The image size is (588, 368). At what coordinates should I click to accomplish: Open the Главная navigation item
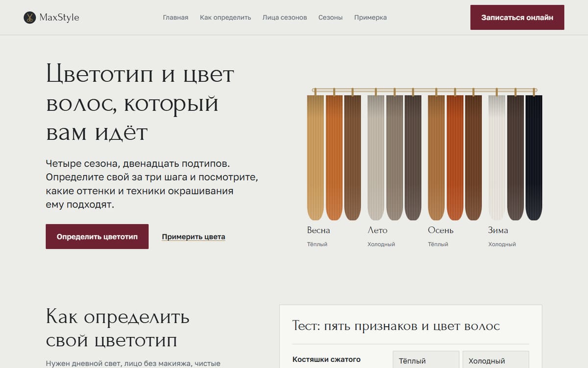[x=175, y=18]
